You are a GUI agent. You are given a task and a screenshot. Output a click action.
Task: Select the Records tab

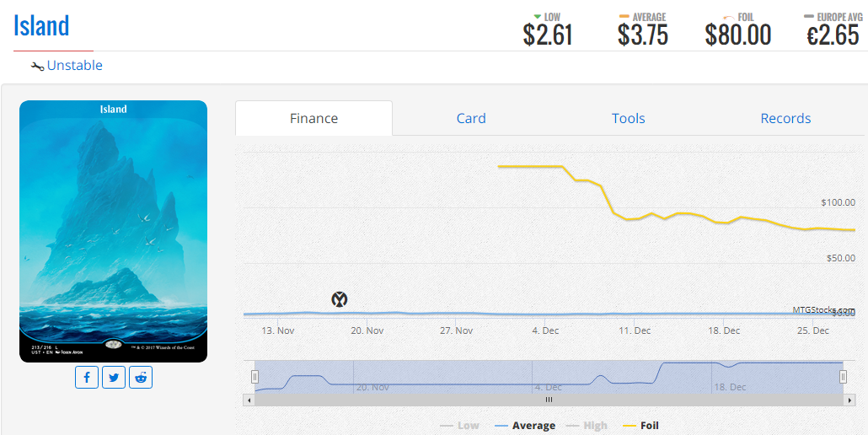(x=785, y=118)
